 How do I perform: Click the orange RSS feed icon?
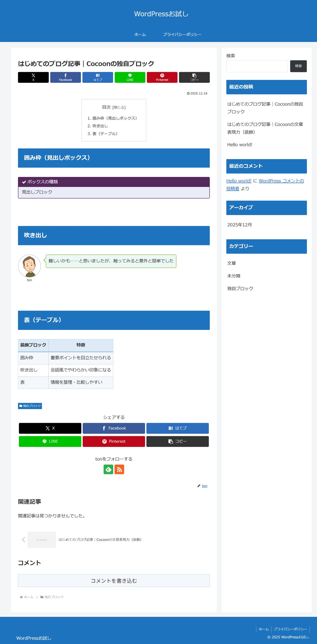[x=119, y=469]
